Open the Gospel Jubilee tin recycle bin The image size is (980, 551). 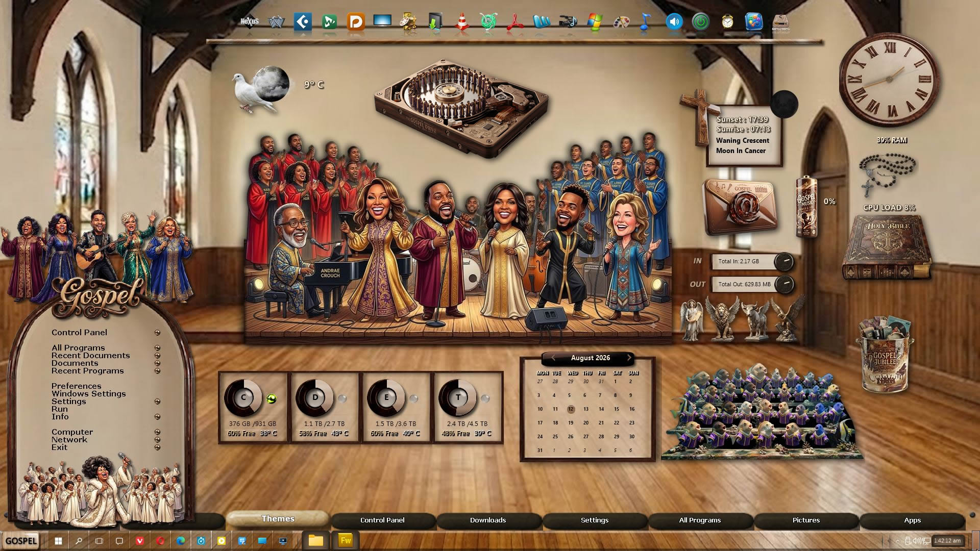tap(885, 355)
